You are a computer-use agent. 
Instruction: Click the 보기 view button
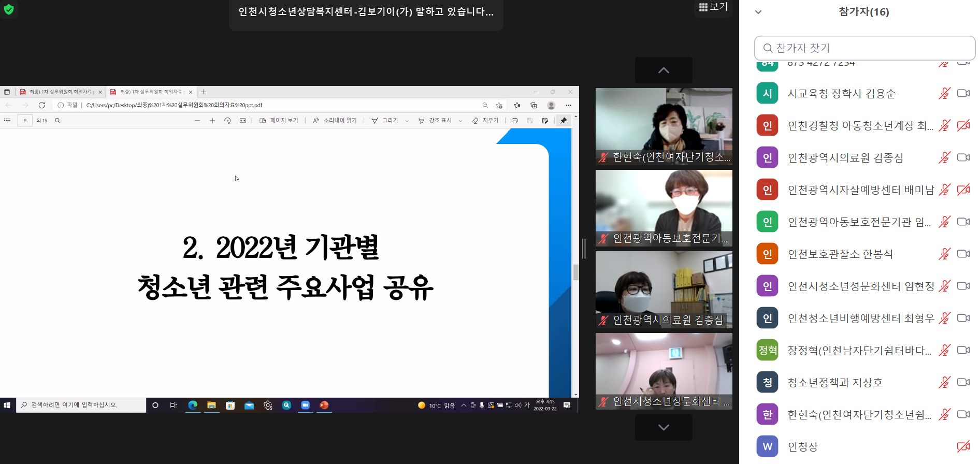click(713, 7)
